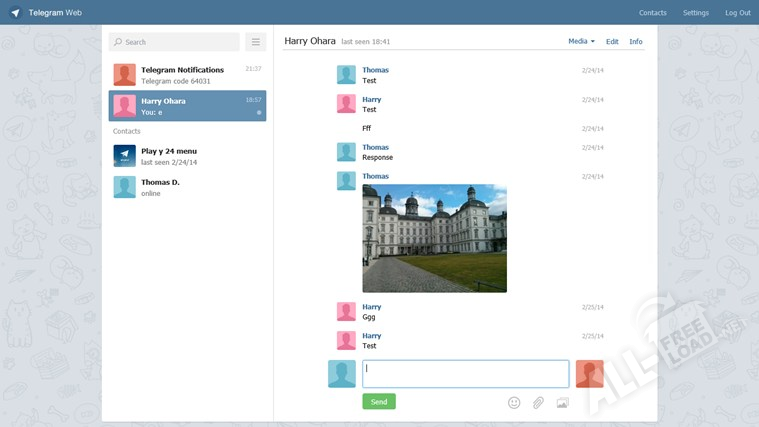This screenshot has height=427, width=759.
Task: Open the castle photo thumbnail
Action: click(x=434, y=238)
